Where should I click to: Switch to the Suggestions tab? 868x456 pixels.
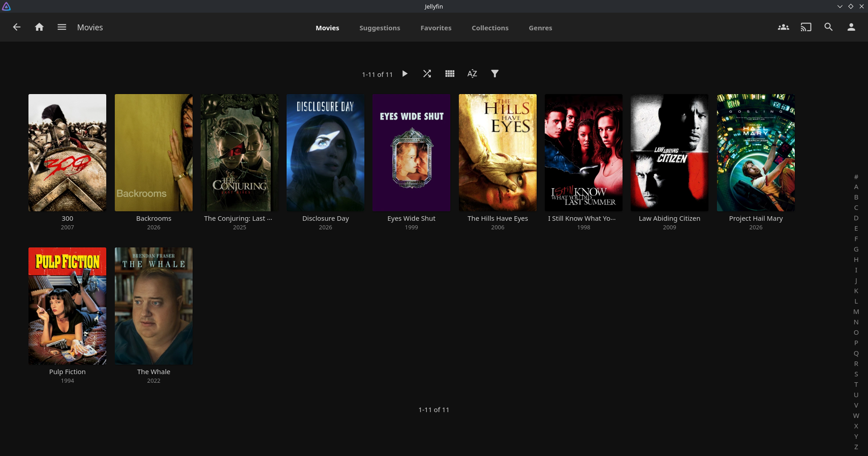(380, 28)
